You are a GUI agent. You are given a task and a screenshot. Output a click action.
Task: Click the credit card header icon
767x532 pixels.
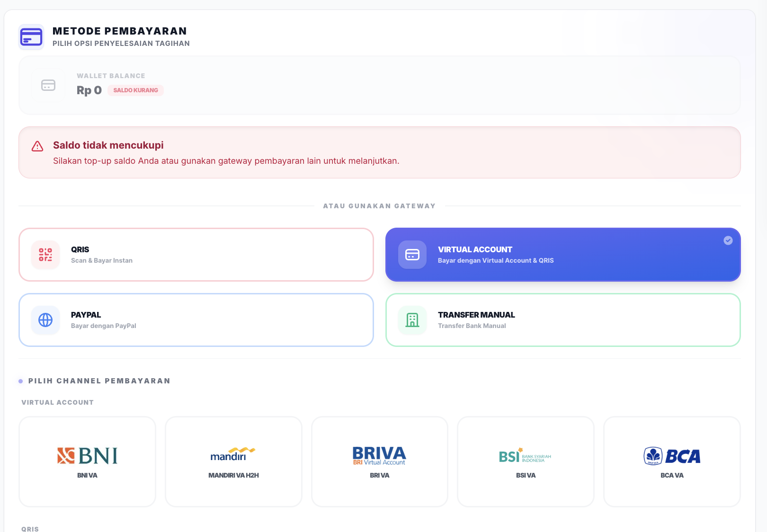31,37
